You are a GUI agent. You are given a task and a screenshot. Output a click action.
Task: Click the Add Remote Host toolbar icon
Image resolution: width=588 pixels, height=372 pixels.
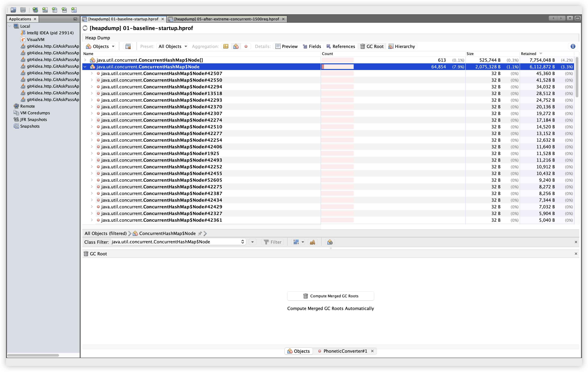click(x=35, y=10)
